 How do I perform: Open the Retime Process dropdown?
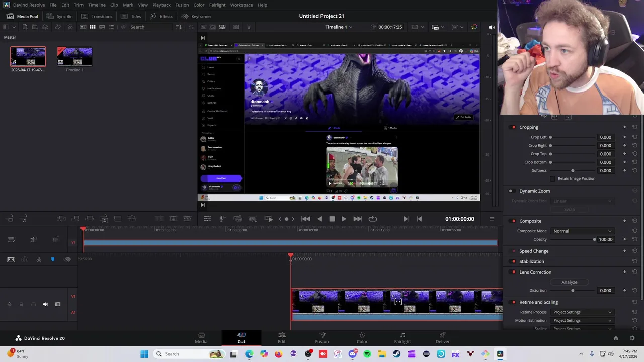pos(582,312)
